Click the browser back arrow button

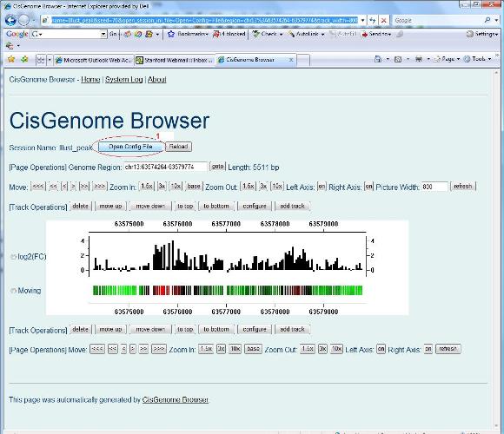pos(10,20)
